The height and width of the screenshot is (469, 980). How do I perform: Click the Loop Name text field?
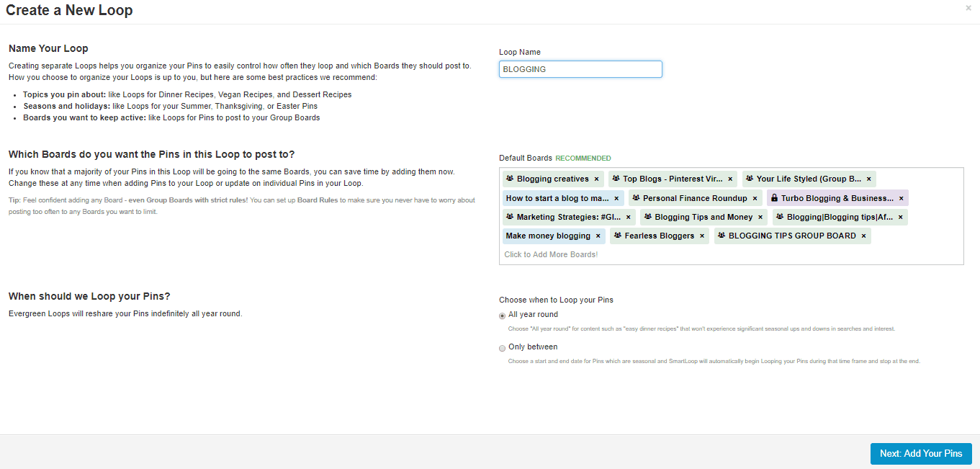(580, 69)
